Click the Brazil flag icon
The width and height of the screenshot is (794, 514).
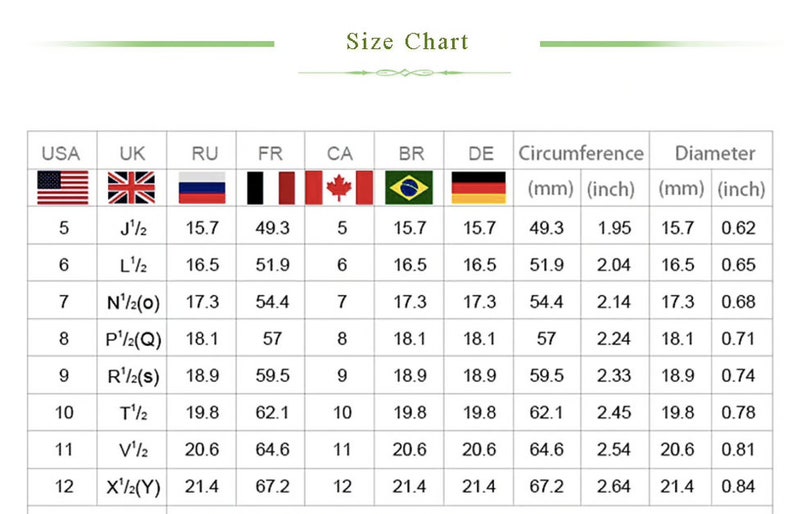(409, 188)
